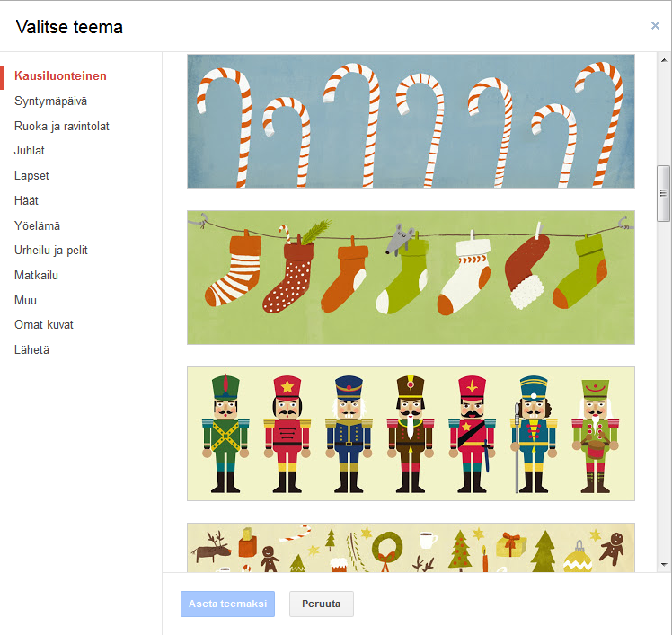
Task: Go to Lähetä upload option
Action: point(31,349)
